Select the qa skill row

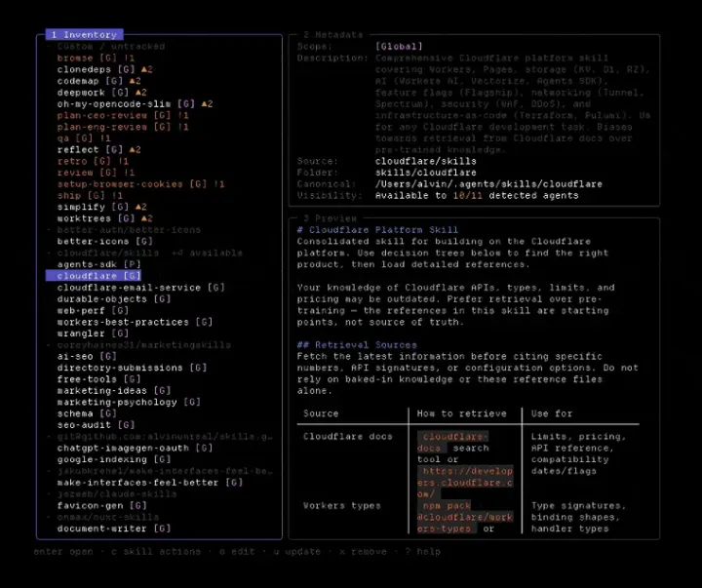click(83, 138)
